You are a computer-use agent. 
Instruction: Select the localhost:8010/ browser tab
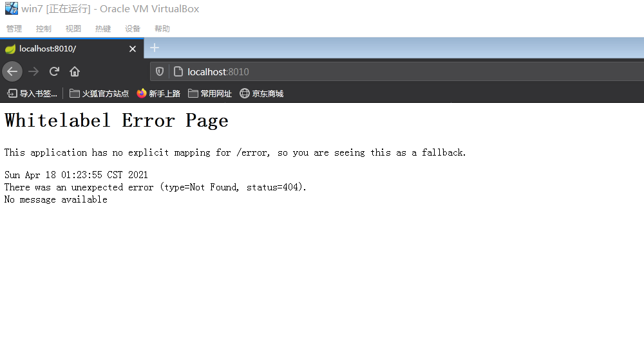click(72, 49)
